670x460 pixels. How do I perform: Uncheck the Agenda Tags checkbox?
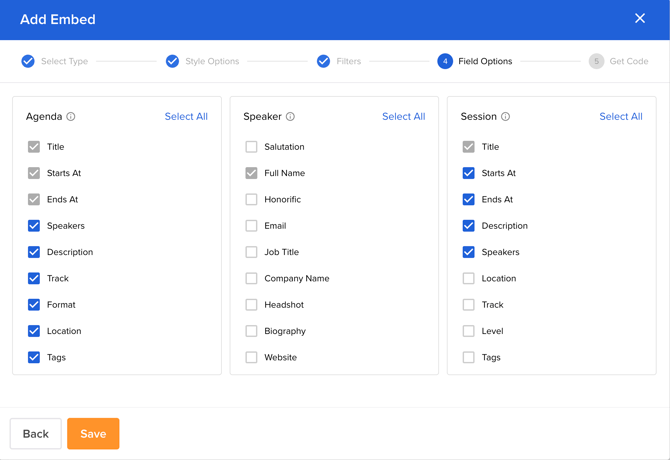pos(34,357)
